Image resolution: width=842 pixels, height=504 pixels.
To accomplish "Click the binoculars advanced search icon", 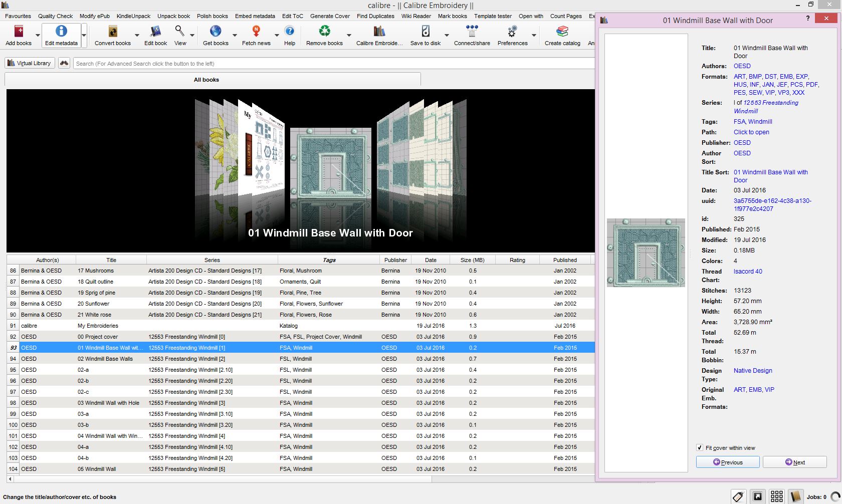I will (64, 63).
